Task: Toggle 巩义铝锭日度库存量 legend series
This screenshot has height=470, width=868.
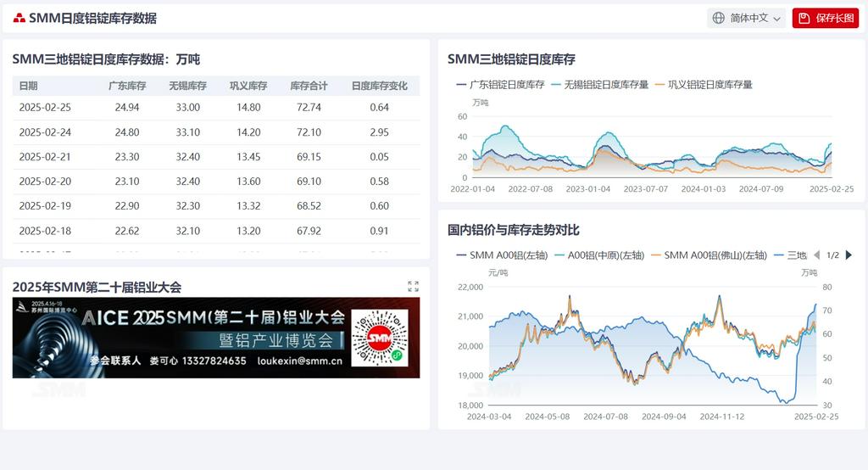Action: pyautogui.click(x=704, y=85)
